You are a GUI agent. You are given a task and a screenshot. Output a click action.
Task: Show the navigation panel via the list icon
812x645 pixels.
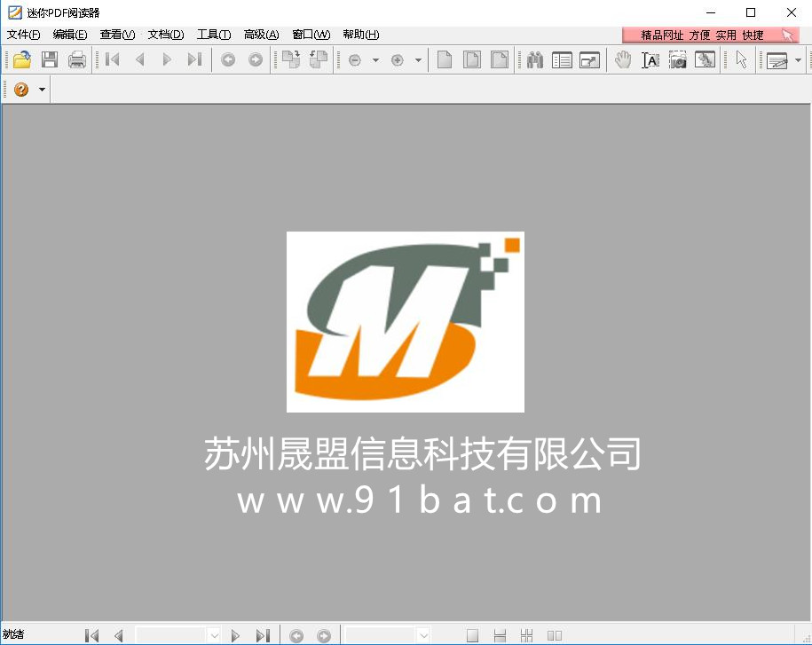[x=562, y=59]
